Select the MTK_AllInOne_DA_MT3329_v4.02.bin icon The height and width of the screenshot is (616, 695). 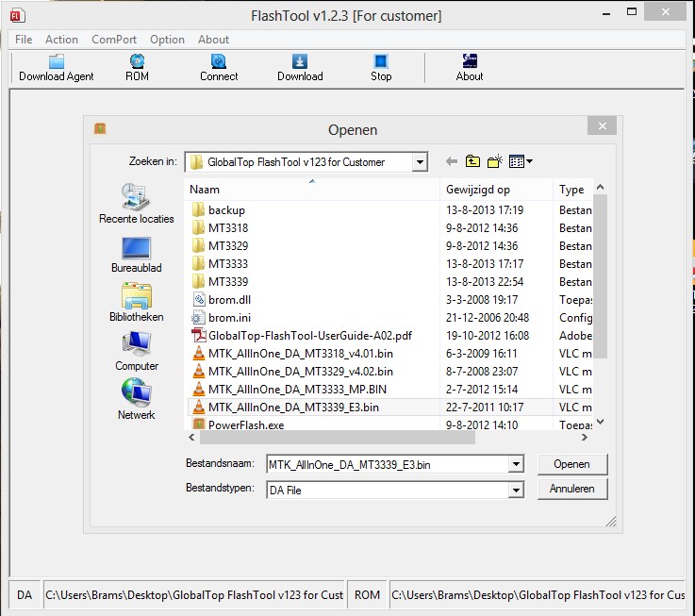199,371
